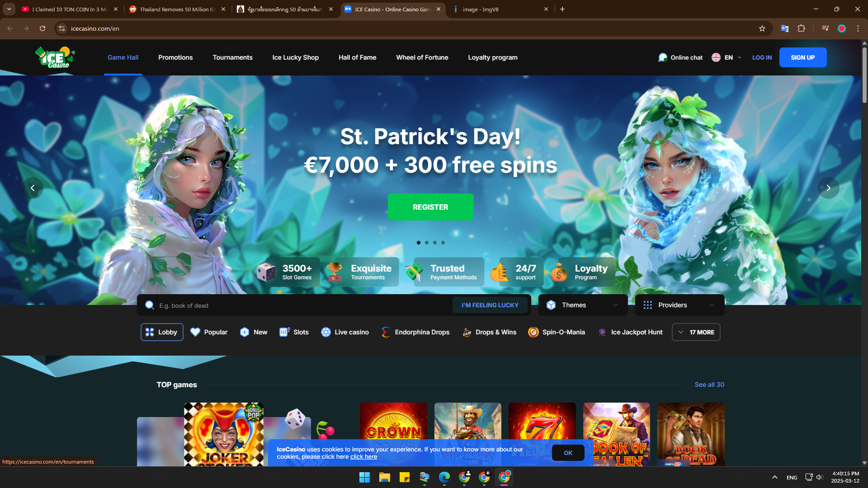This screenshot has height=488, width=868.
Task: Accept cookies with OK button
Action: pos(568,453)
